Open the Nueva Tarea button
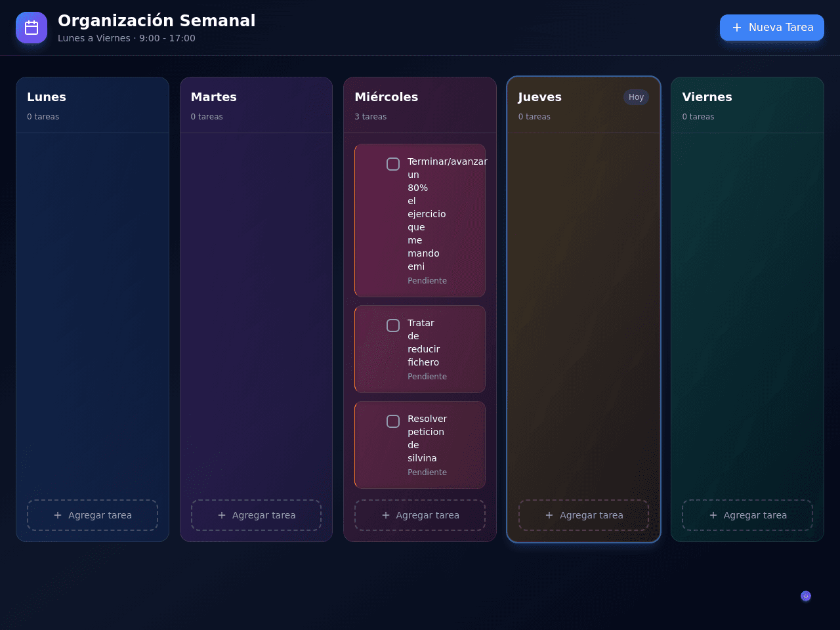Screen dimensions: 840x630 [772, 28]
